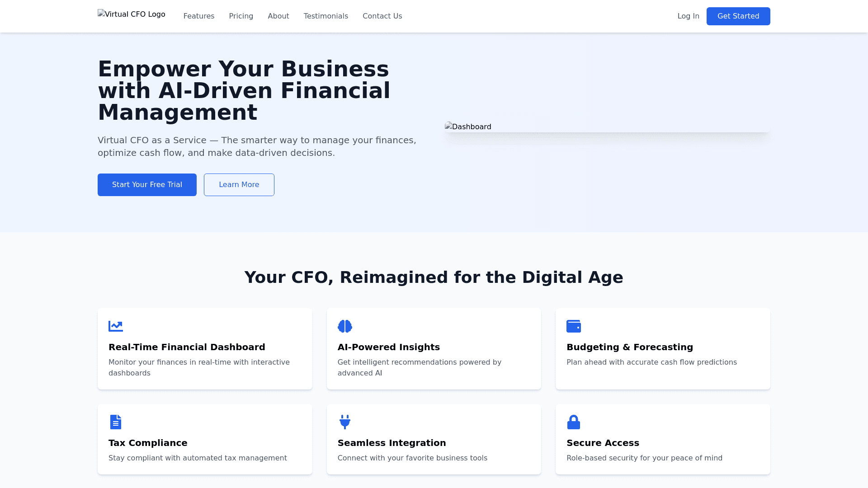Screen dimensions: 868x488
Task: Click the brain icon for AI-Powered Insights
Action: point(345,326)
